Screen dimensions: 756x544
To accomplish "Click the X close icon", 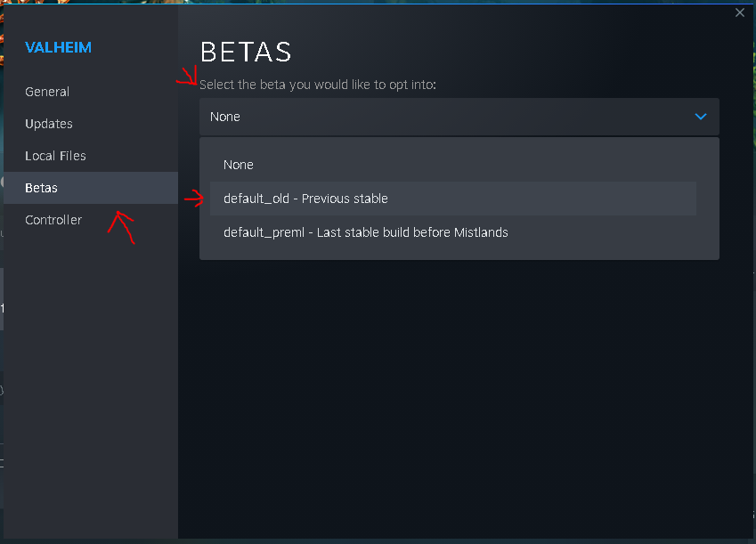I will click(739, 12).
